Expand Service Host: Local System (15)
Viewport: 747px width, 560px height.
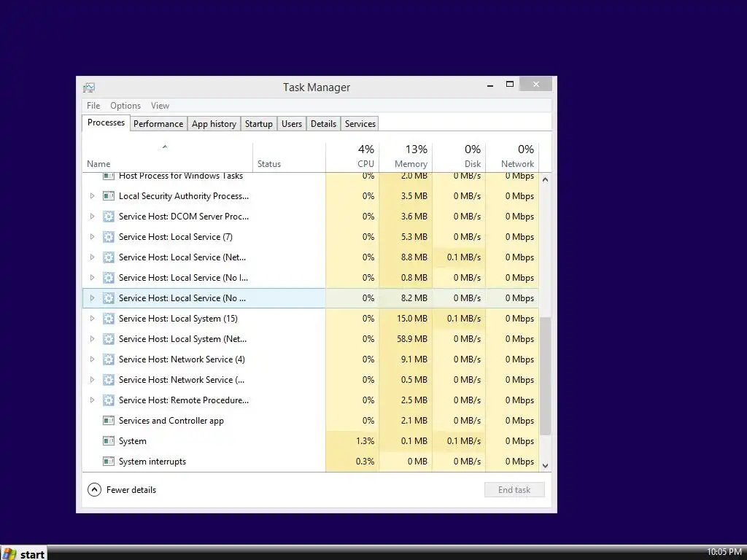coord(92,319)
